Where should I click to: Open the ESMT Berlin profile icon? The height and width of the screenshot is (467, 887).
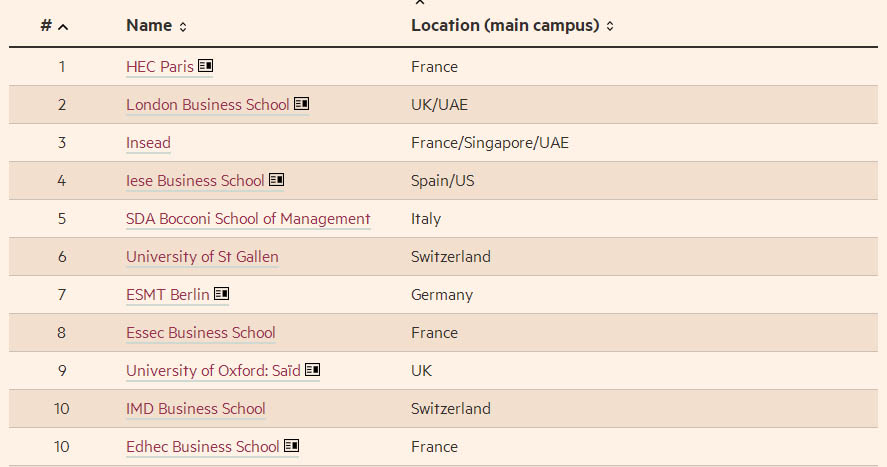point(222,293)
